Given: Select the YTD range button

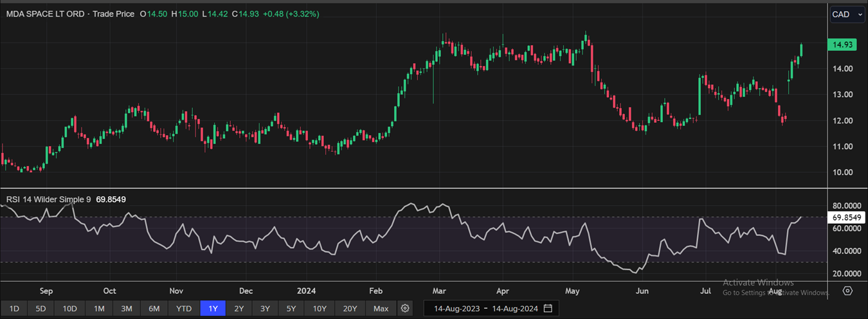Looking at the screenshot, I should [x=183, y=309].
